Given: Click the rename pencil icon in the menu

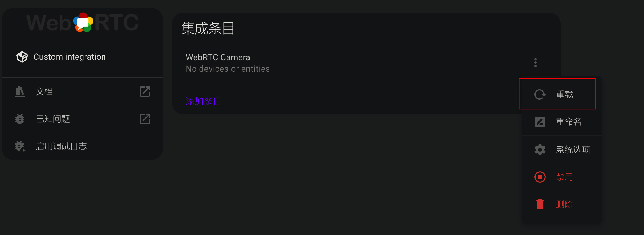Looking at the screenshot, I should pyautogui.click(x=540, y=121).
